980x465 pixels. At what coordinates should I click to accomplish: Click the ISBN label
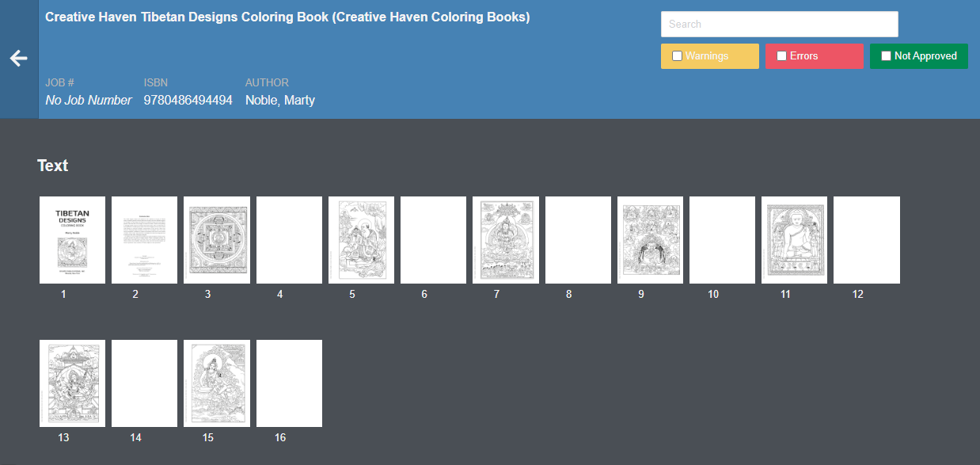(x=156, y=82)
